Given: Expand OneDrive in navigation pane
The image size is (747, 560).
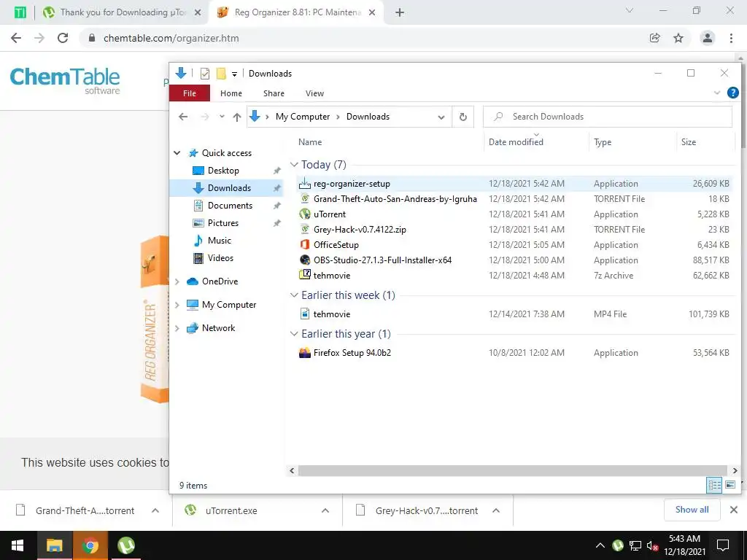Looking at the screenshot, I should (x=177, y=281).
